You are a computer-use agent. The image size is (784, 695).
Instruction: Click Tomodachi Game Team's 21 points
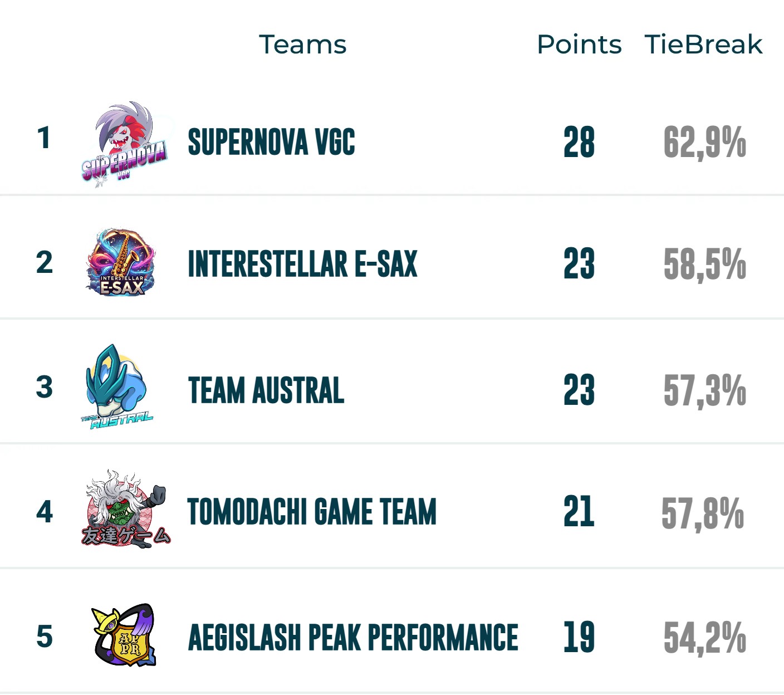coord(579,512)
